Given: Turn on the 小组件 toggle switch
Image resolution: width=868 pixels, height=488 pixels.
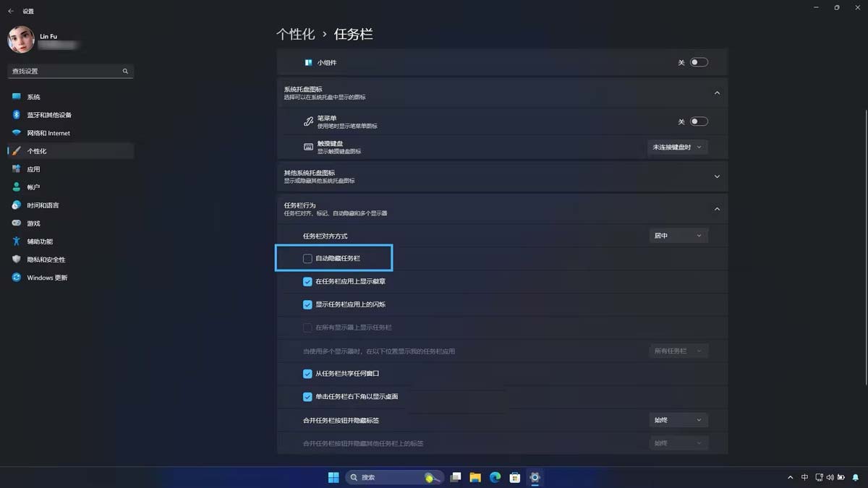Looking at the screenshot, I should [x=697, y=62].
